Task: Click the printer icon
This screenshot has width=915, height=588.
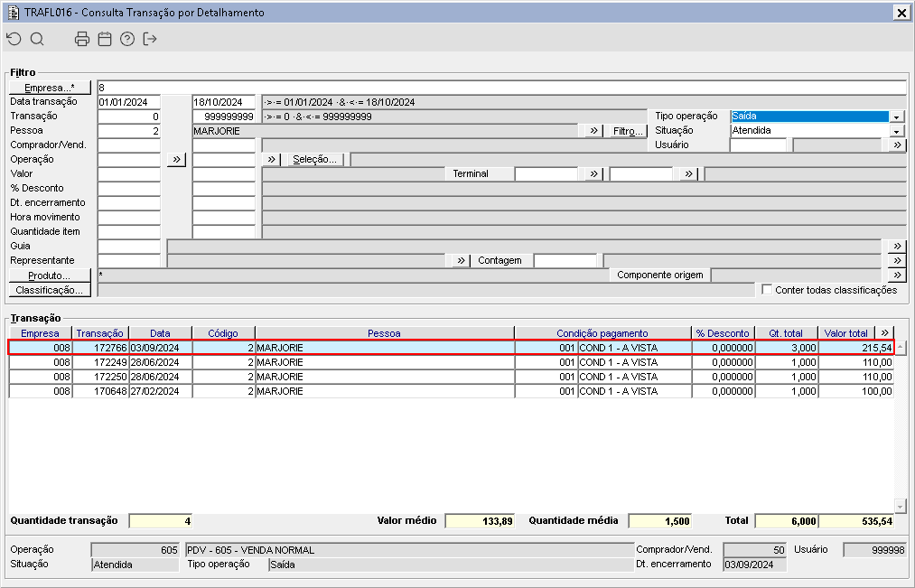Action: point(82,39)
